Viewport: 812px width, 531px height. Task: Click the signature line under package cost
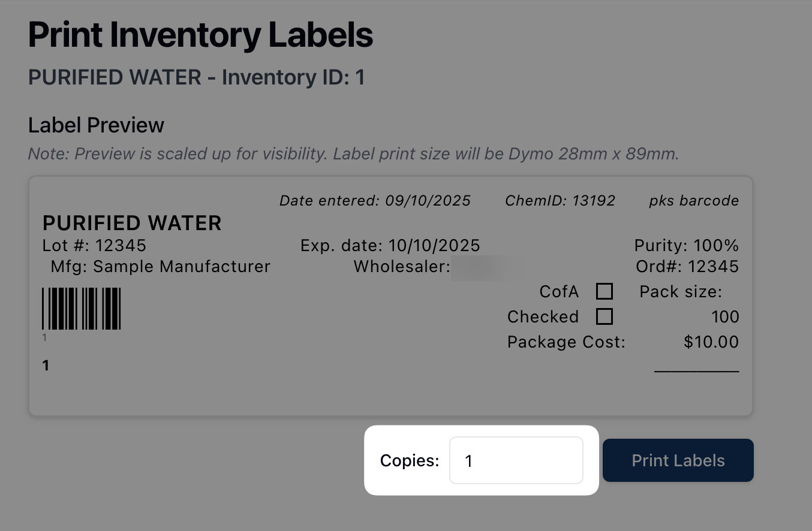pyautogui.click(x=696, y=372)
